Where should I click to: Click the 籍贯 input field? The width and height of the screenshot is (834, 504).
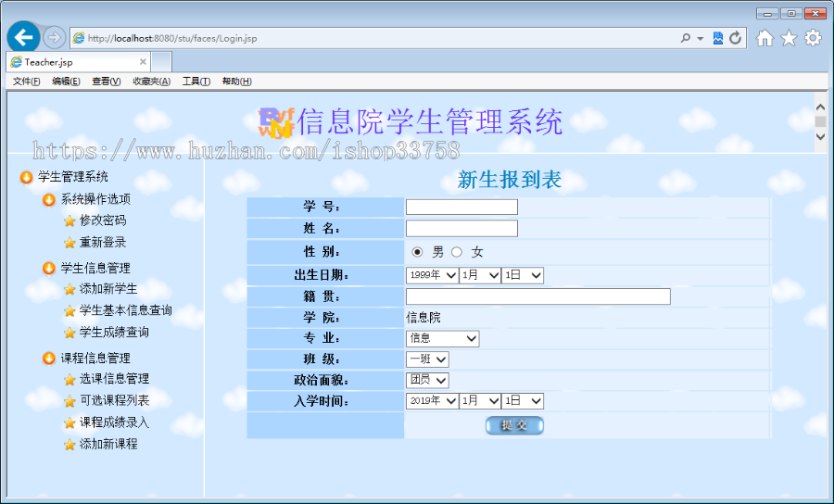pyautogui.click(x=538, y=296)
